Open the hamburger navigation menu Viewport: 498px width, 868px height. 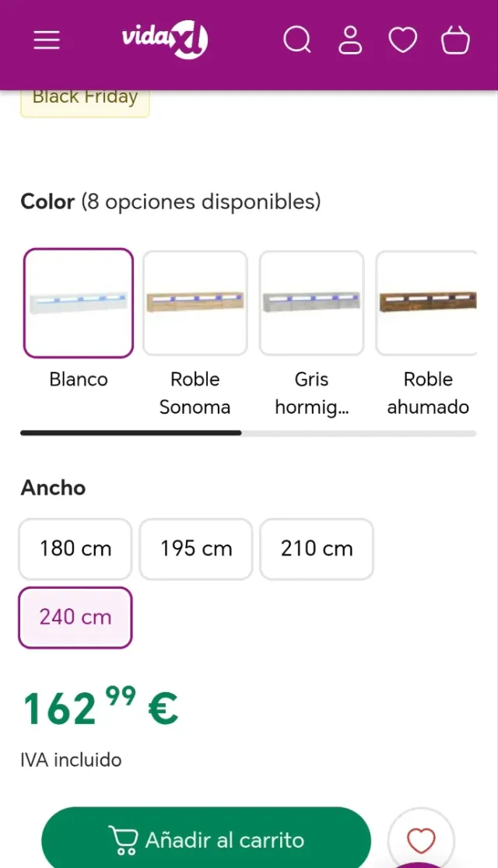[x=47, y=40]
